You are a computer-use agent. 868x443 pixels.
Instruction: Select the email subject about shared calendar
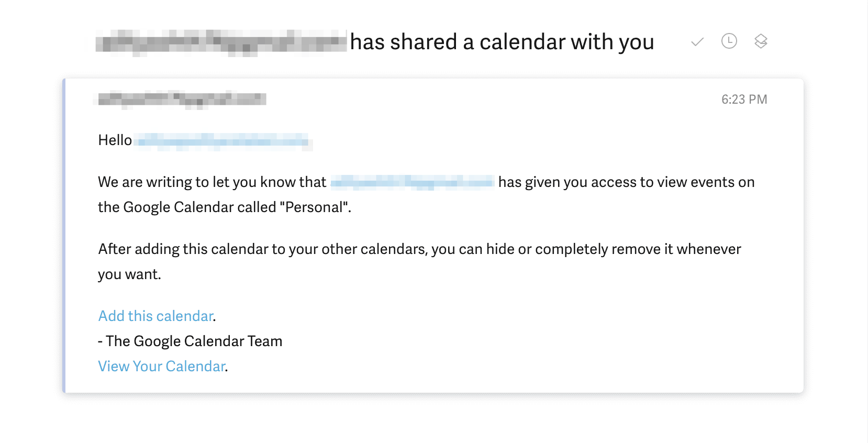point(503,41)
